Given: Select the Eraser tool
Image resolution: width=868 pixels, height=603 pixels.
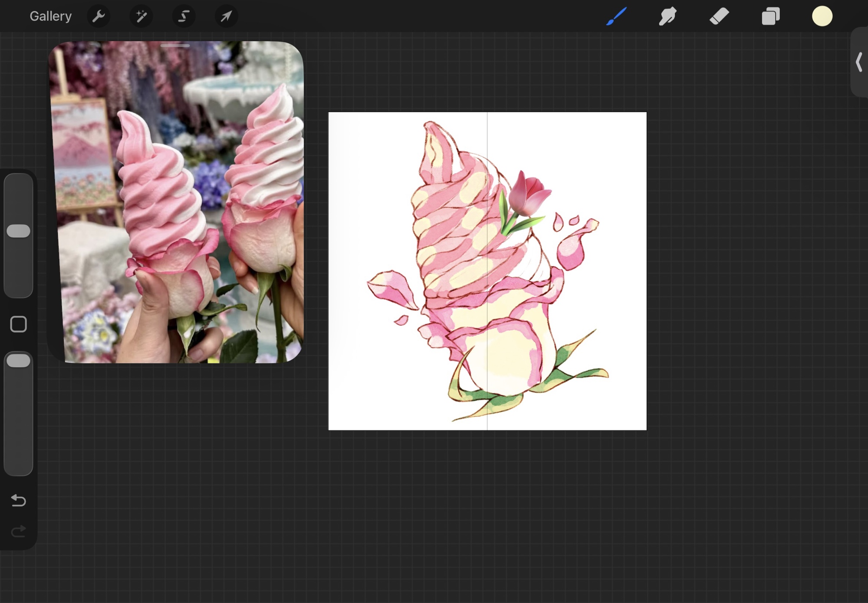Looking at the screenshot, I should click(719, 16).
